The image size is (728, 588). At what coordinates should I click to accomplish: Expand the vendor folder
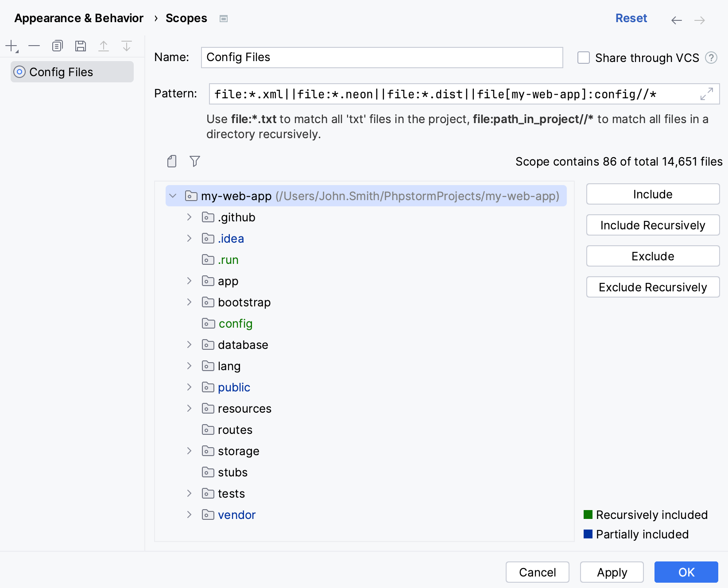(x=190, y=514)
